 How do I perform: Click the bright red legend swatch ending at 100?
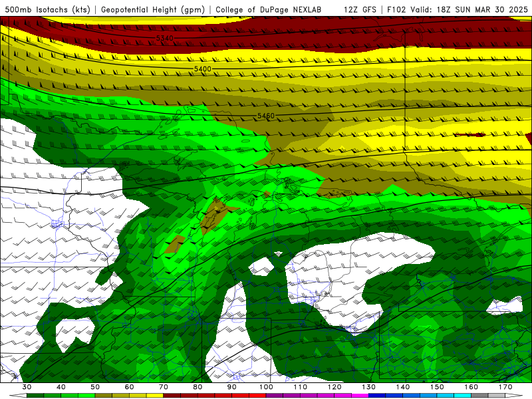coord(257,396)
